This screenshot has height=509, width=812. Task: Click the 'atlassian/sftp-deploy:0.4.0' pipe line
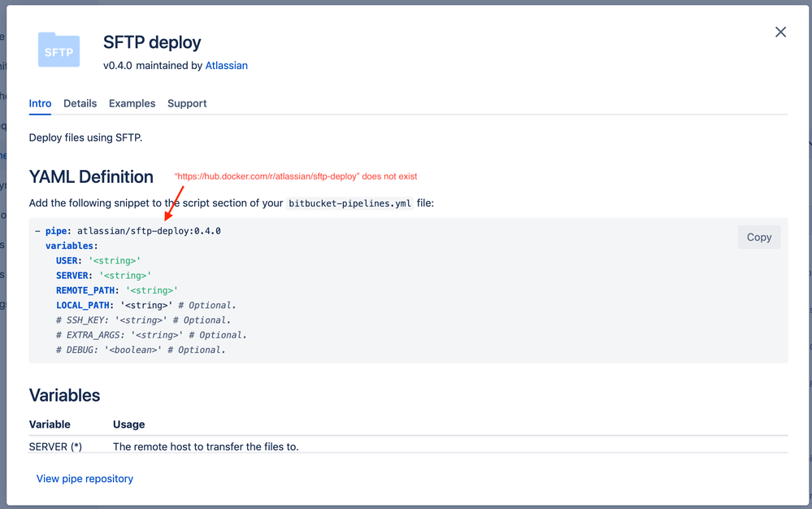[x=128, y=231]
